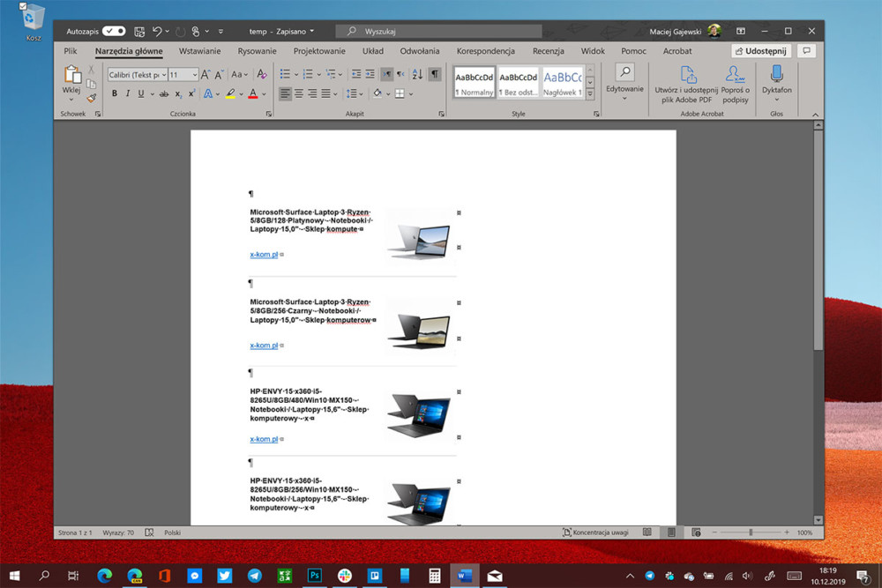Switch to the Recenzja tab

548,50
